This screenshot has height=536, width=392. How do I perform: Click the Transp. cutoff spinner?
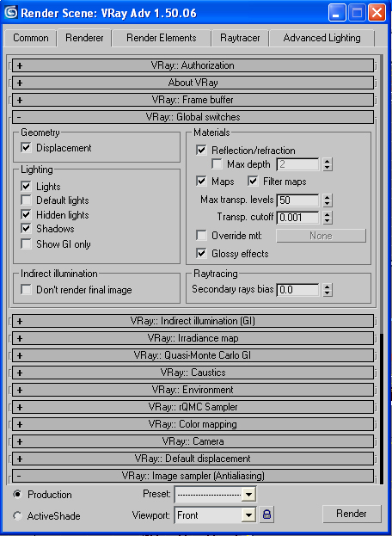(328, 218)
